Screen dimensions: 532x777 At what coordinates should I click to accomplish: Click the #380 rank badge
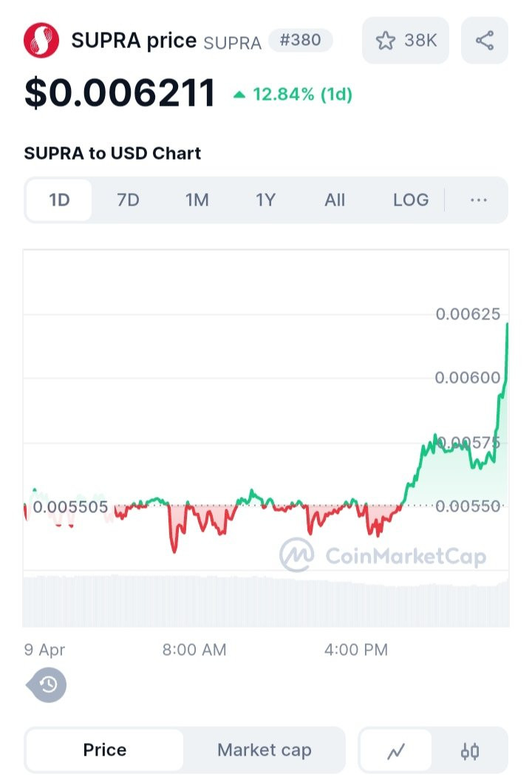(x=300, y=40)
